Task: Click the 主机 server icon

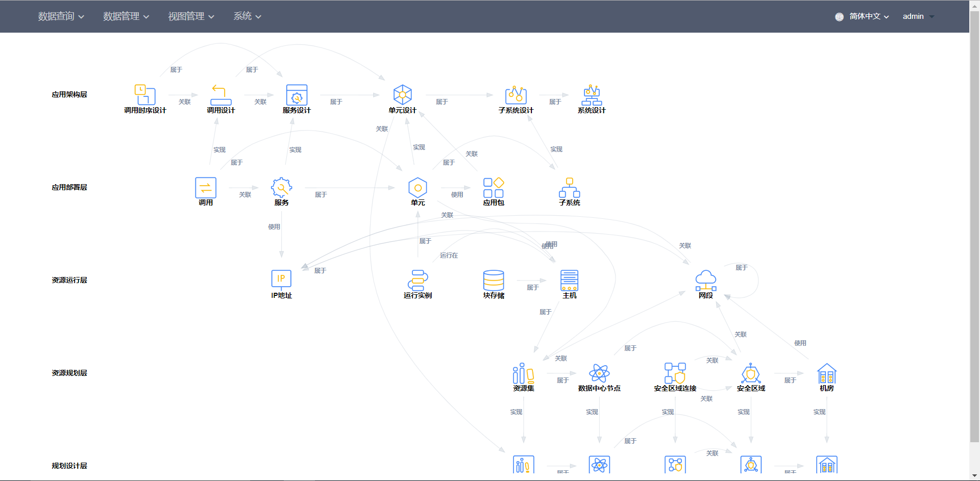Action: (x=570, y=280)
